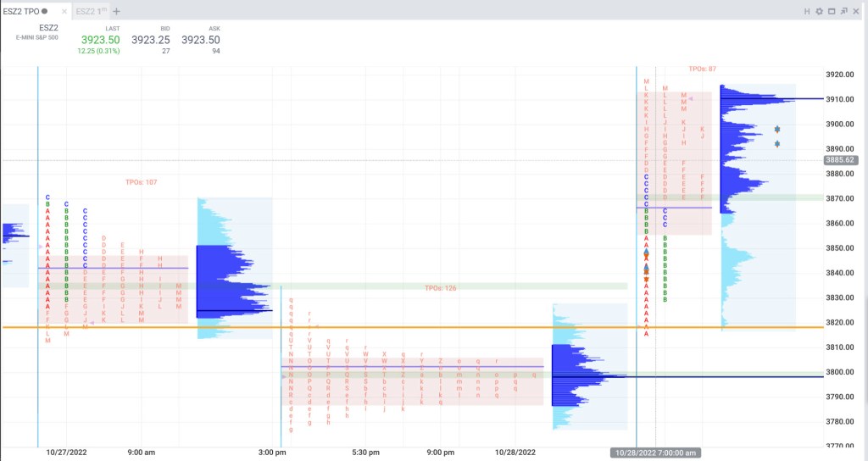Image resolution: width=868 pixels, height=461 pixels.
Task: Open chart settings gear icon
Action: (x=819, y=11)
